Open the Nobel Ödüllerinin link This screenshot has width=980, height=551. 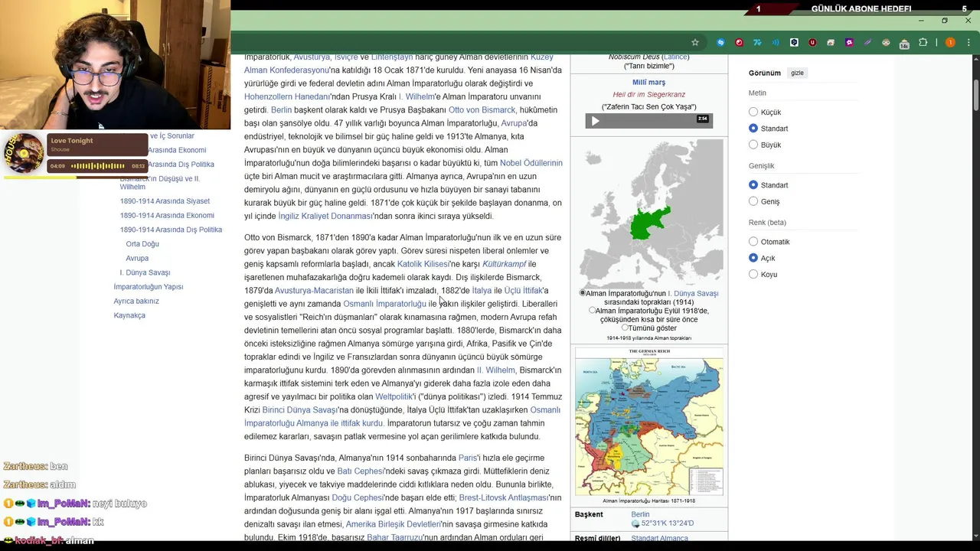tap(531, 163)
